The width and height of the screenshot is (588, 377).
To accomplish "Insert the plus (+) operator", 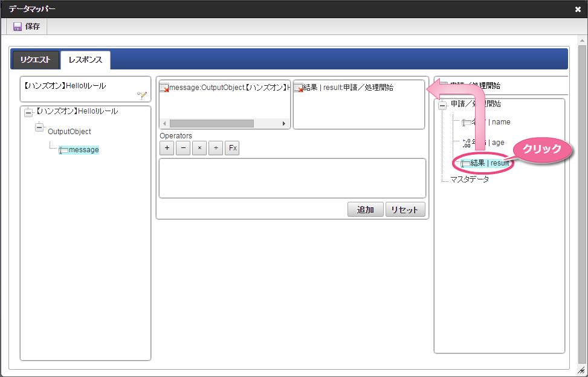I will (167, 148).
